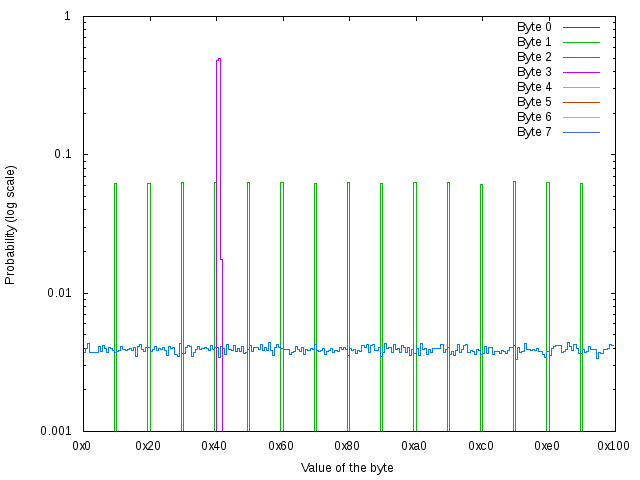Viewport: 640px width, 480px height.
Task: Toggle the Byte 3 legend entry
Action: pyautogui.click(x=534, y=72)
